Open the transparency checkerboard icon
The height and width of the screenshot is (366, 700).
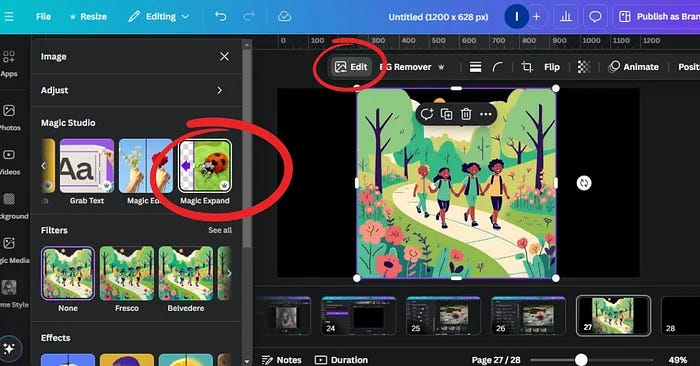pos(584,67)
